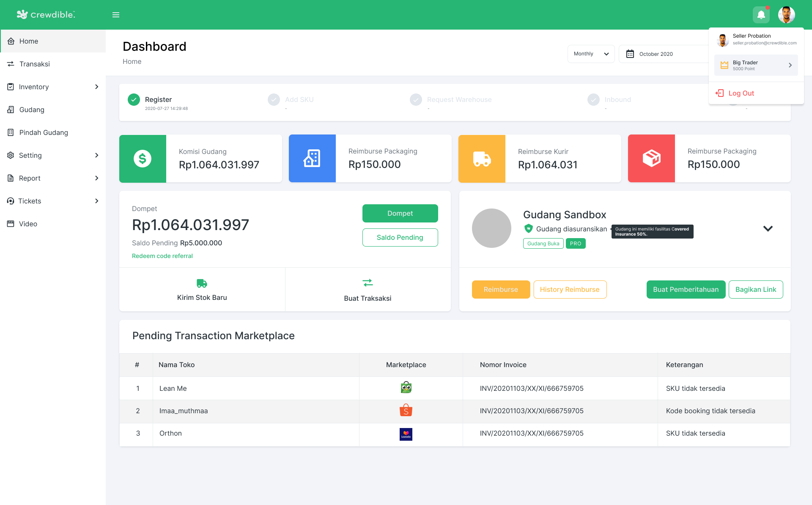Screen dimensions: 812x505
Task: Open Pindah Gudang from the sidebar
Action: click(x=43, y=132)
